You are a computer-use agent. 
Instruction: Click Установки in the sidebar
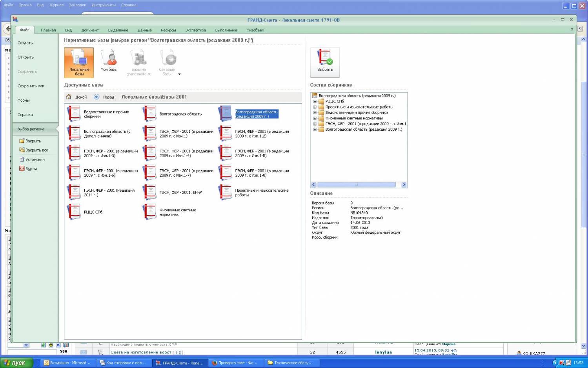35,159
